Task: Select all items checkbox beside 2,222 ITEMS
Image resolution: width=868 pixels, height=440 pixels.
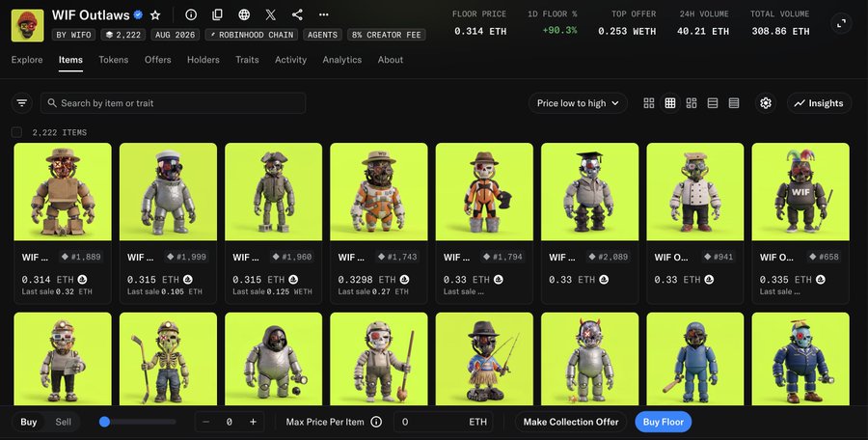Action: (x=16, y=132)
